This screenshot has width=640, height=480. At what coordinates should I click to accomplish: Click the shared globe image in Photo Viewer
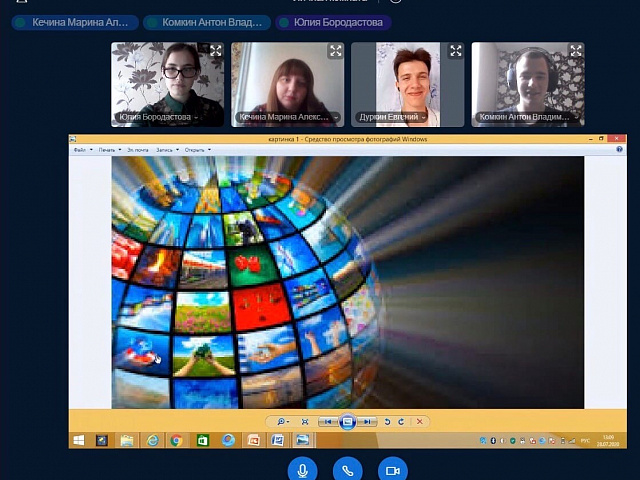tap(348, 282)
